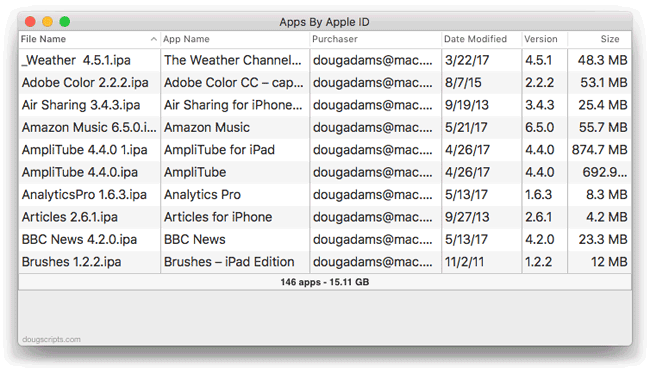
Task: Minimize window with yellow button
Action: pos(48,22)
